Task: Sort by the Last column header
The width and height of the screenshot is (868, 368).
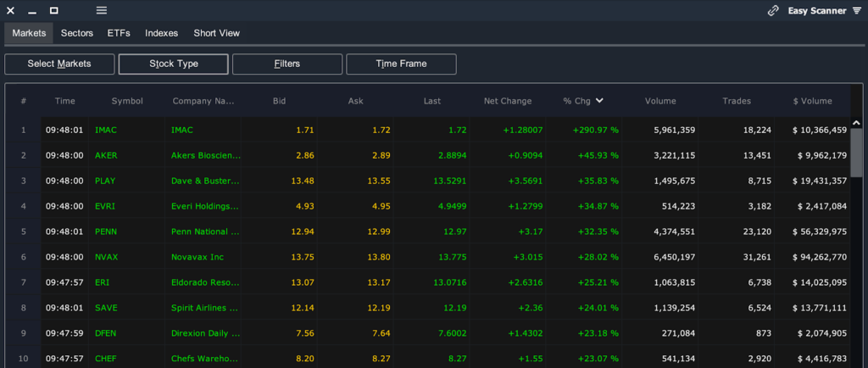Action: point(432,101)
